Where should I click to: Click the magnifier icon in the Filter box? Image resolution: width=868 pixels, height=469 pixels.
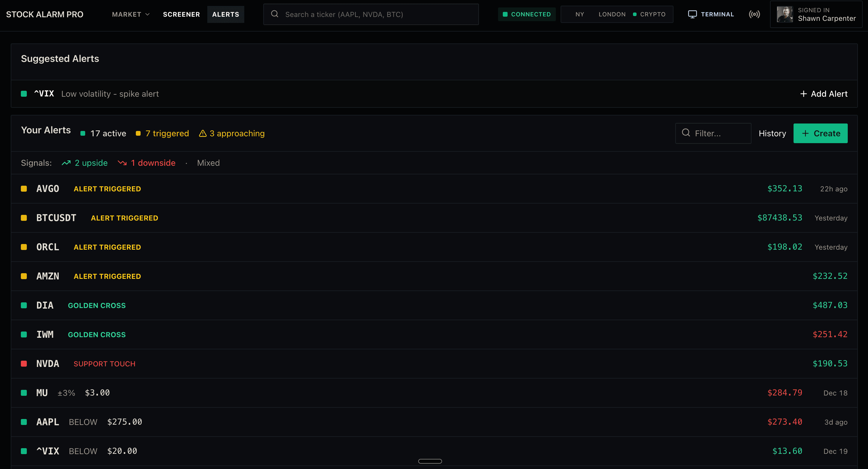(686, 133)
